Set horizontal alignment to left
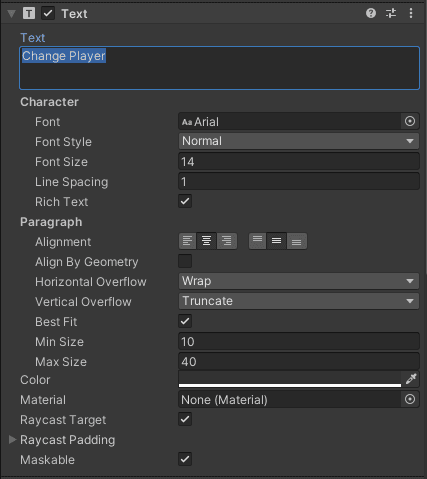This screenshot has width=427, height=479. click(x=188, y=241)
